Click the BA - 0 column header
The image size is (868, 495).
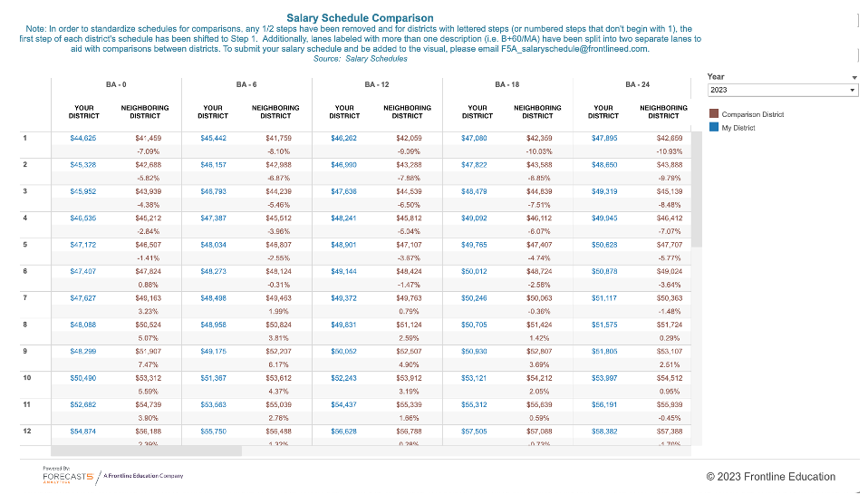[x=116, y=84]
